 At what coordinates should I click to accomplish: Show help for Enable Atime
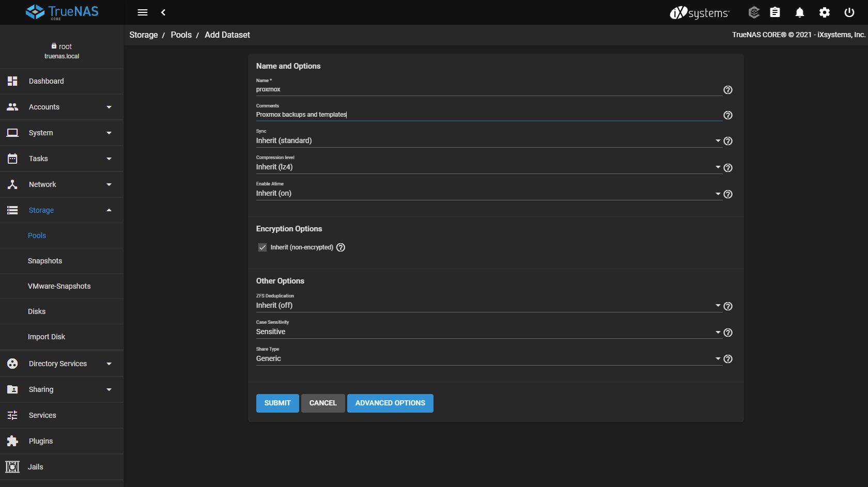[728, 194]
